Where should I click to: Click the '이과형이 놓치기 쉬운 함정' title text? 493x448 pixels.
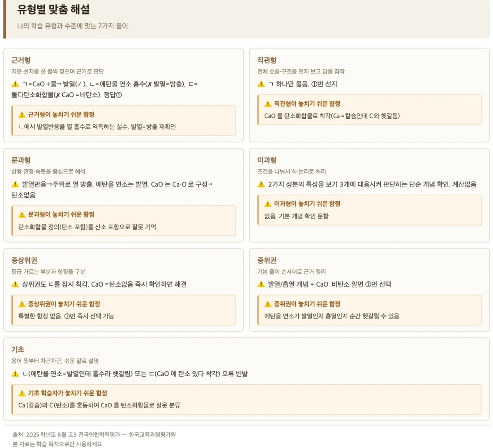pyautogui.click(x=307, y=204)
